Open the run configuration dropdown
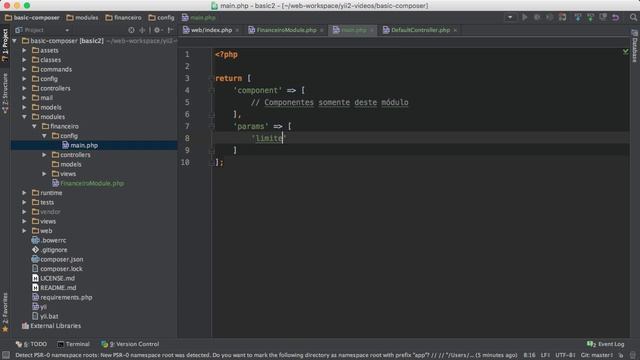Image resolution: width=640 pixels, height=360 pixels. pos(510,18)
